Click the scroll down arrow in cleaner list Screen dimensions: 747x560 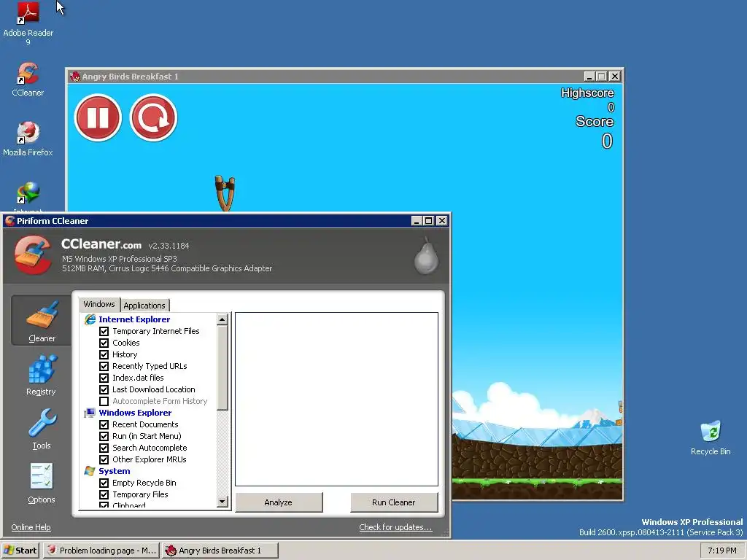point(222,502)
